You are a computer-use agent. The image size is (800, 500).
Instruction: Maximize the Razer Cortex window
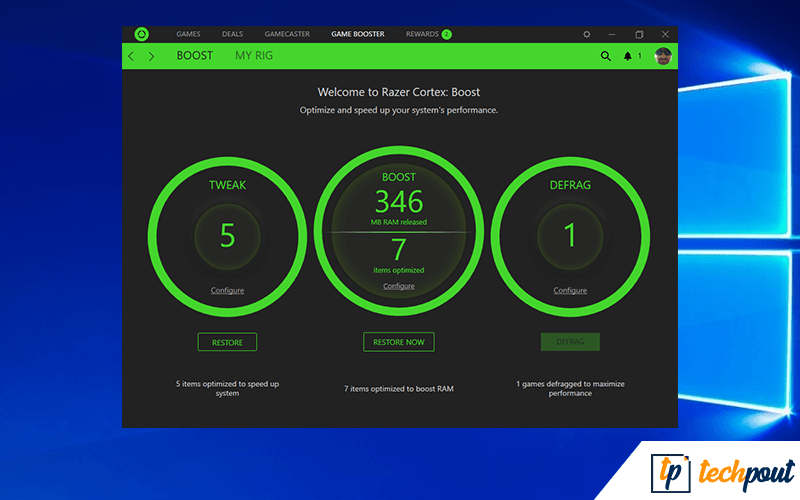coord(639,34)
